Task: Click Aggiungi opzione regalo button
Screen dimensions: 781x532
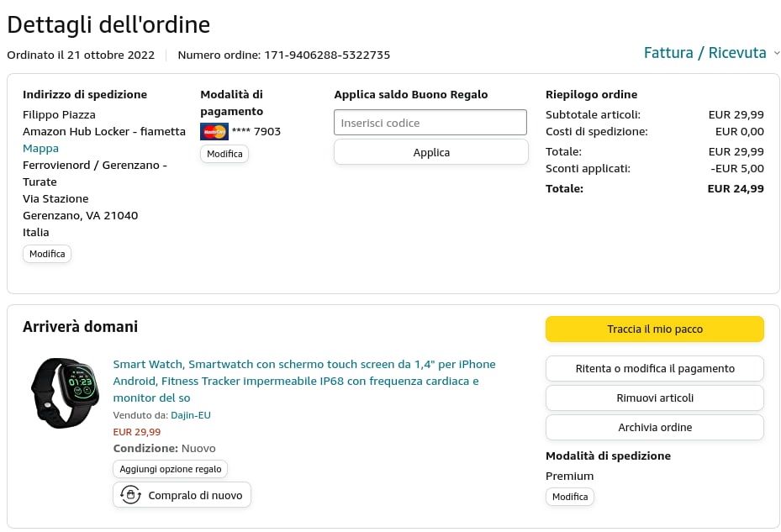Action: (x=170, y=469)
